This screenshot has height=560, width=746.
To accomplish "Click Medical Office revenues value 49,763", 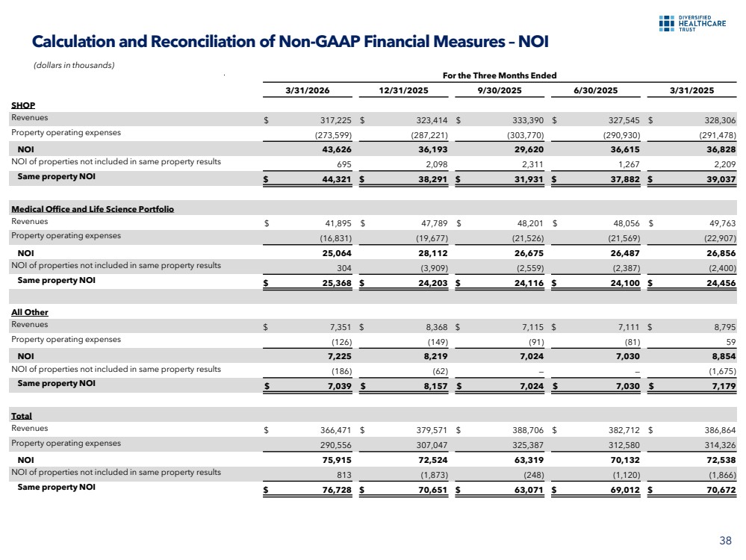I will coord(723,223).
